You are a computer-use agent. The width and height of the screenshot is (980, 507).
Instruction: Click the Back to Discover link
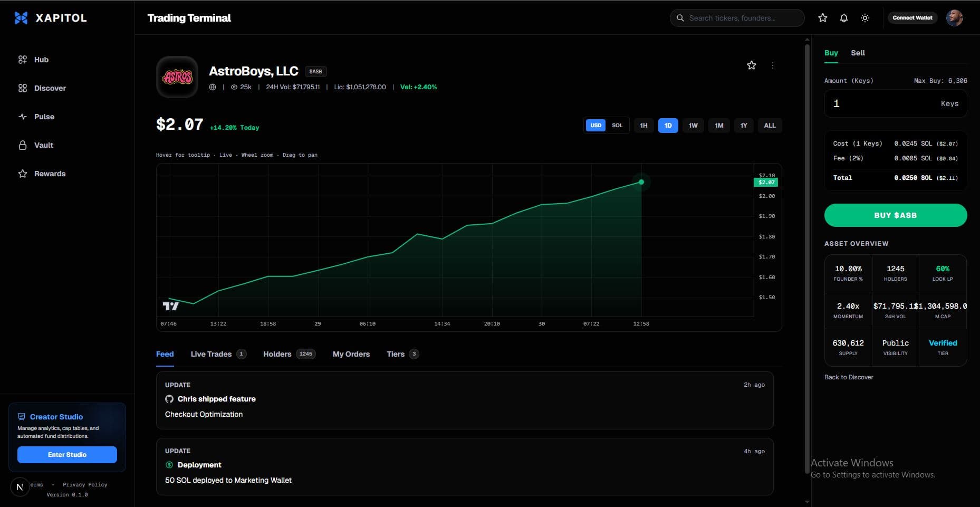coord(849,377)
